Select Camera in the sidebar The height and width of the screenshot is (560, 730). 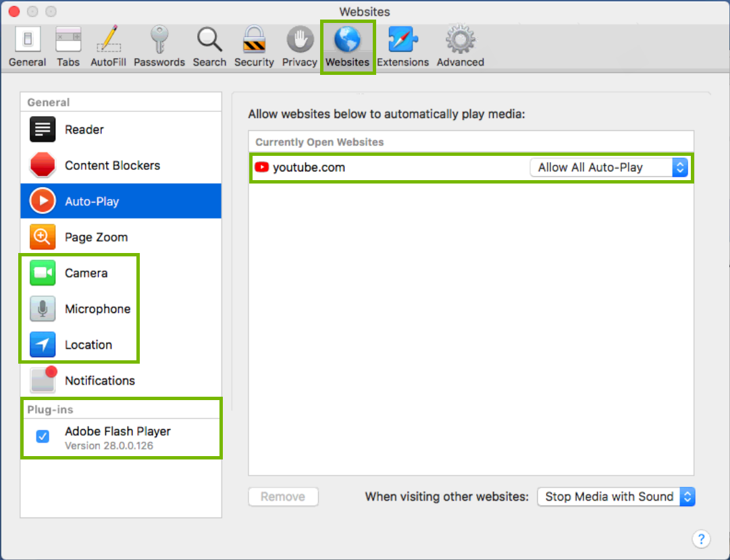click(x=86, y=273)
